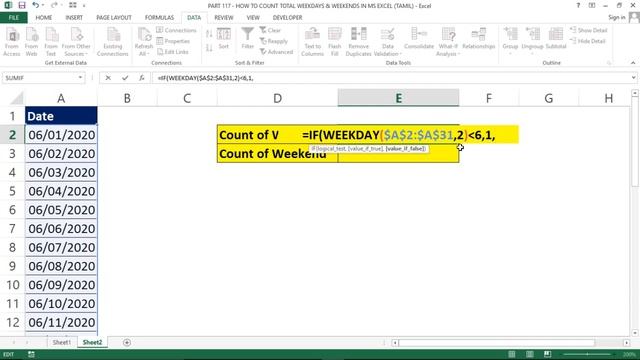Click Hide Detail in Outline group
The width and height of the screenshot is (640, 360).
click(588, 41)
